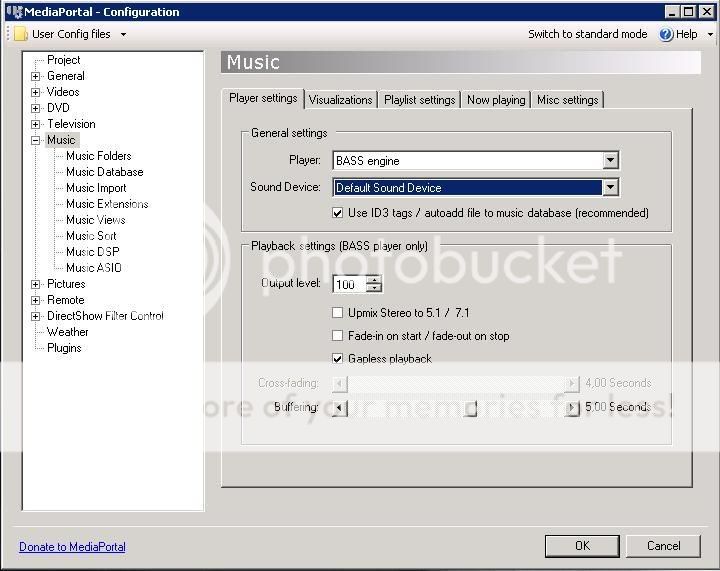This screenshot has height=571, width=720.
Task: Select Music Database in the tree
Action: [105, 172]
